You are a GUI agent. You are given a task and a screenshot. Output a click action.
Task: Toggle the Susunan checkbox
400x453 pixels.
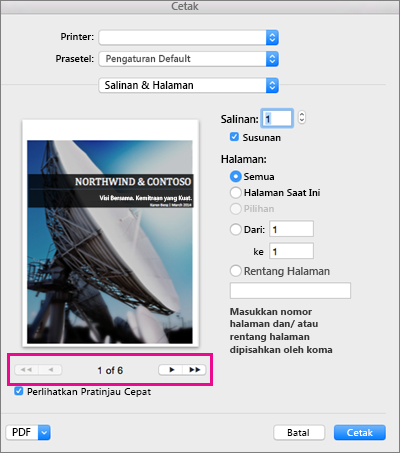click(x=234, y=137)
